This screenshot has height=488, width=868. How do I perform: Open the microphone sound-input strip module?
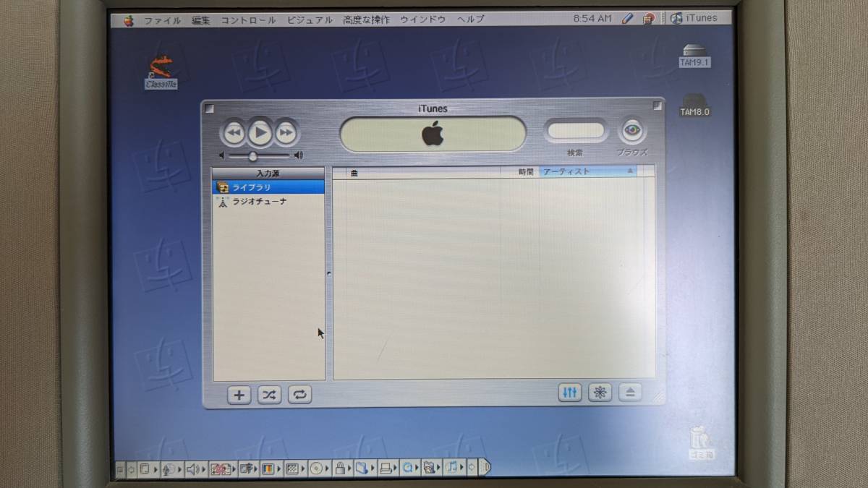point(171,468)
